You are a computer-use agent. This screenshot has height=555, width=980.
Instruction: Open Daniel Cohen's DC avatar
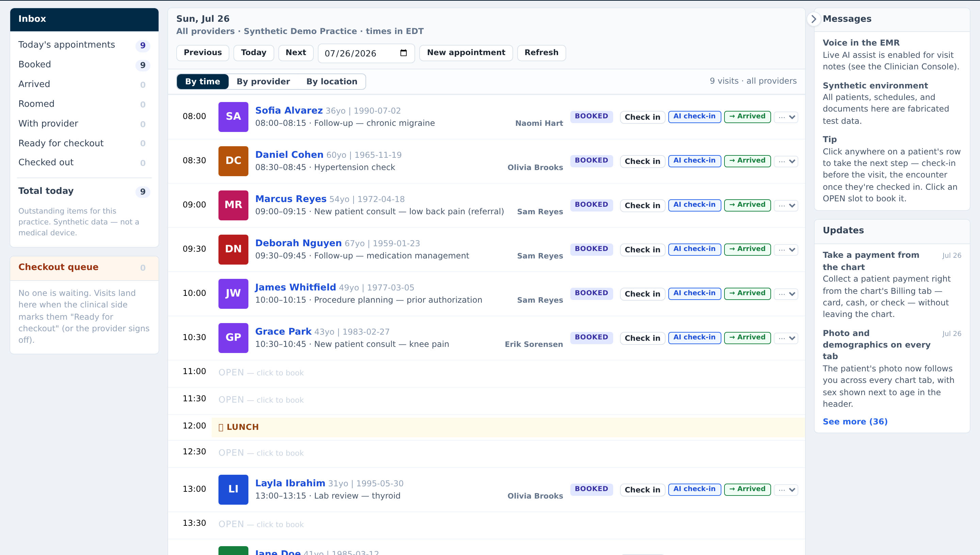(233, 161)
